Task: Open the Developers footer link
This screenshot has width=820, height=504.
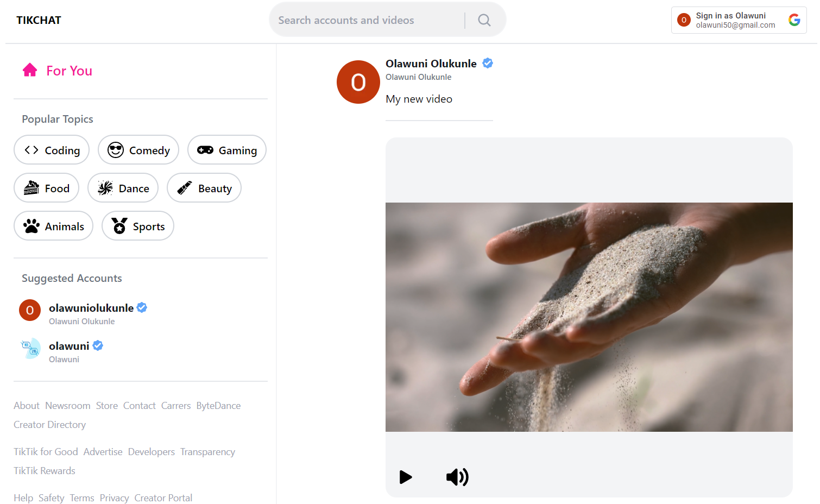Action: tap(152, 452)
